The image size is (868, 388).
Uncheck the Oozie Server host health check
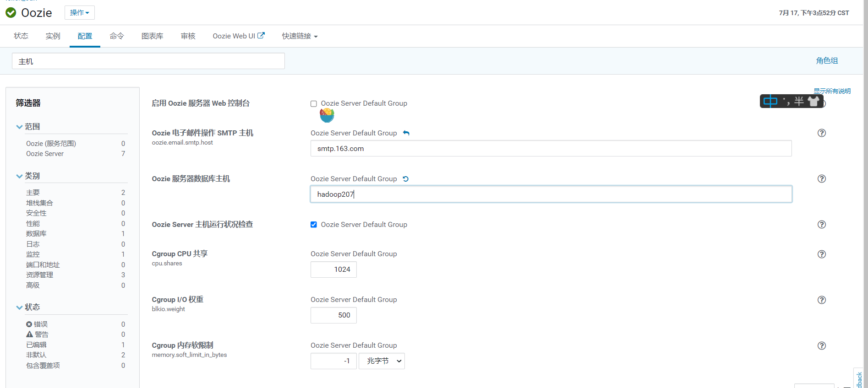coord(314,225)
